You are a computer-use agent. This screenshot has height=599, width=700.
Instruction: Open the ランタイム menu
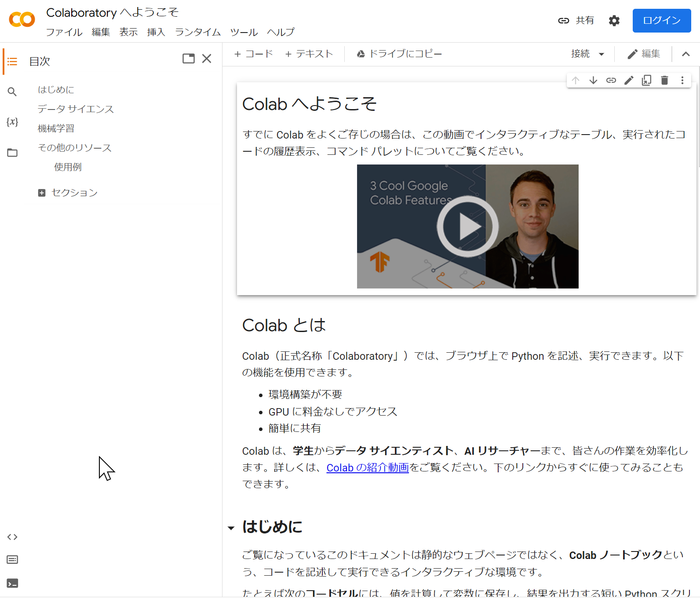198,32
